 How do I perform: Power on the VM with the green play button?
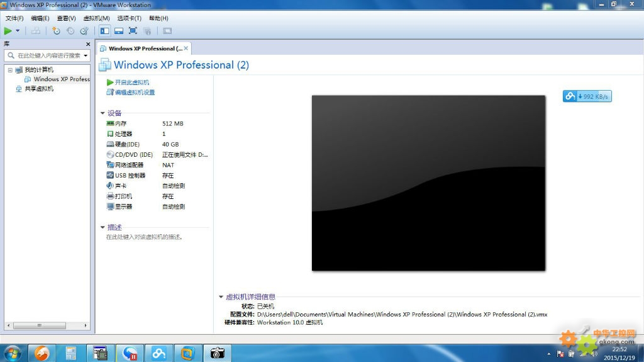click(x=8, y=31)
